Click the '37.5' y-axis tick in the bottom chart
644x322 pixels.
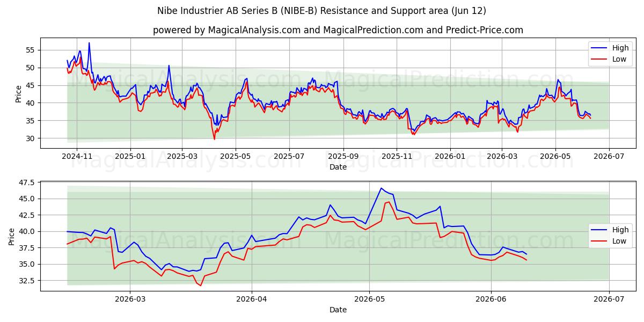pyautogui.click(x=27, y=248)
